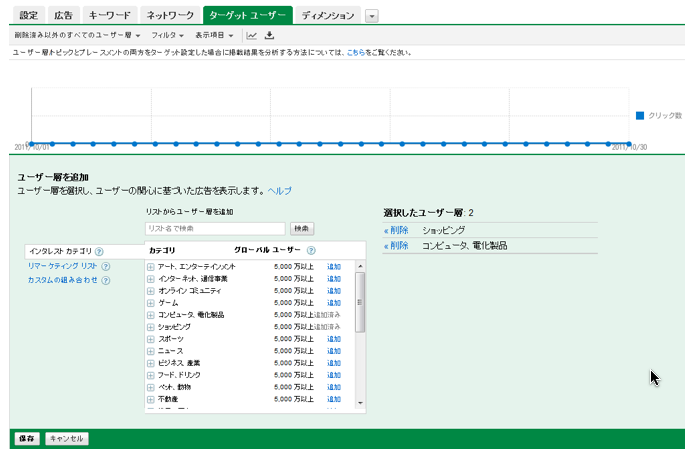The height and width of the screenshot is (455, 692).
Task: Open the フィルタ dropdown
Action: point(167,35)
